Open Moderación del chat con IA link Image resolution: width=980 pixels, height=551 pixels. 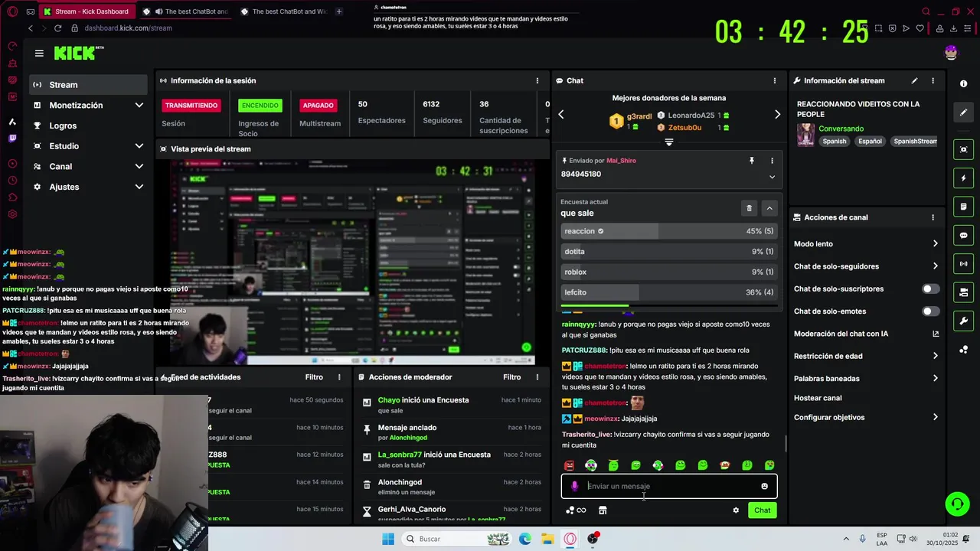point(866,334)
